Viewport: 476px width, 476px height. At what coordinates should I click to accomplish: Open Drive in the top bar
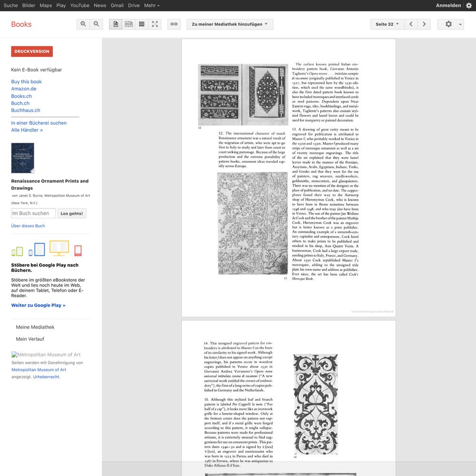pos(134,5)
